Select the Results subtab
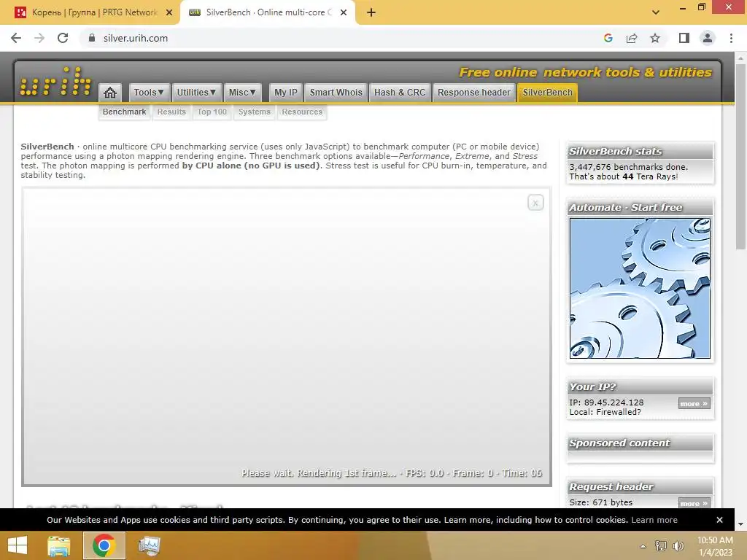Screen dimensions: 747x560 171,112
